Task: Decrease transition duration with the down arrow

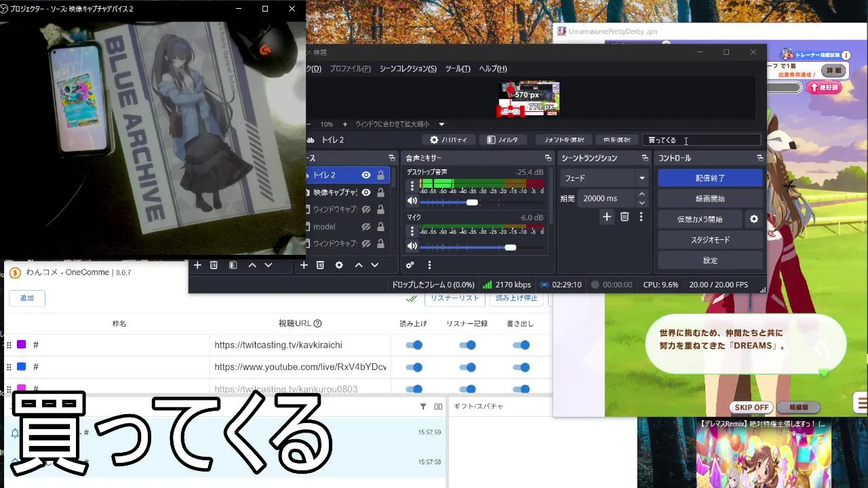Action: pos(642,202)
